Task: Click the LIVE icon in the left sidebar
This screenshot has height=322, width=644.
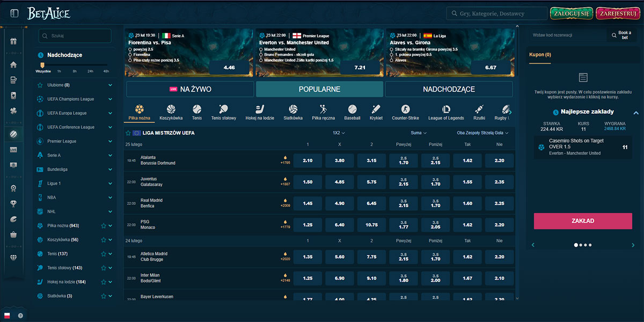Action: (14, 151)
